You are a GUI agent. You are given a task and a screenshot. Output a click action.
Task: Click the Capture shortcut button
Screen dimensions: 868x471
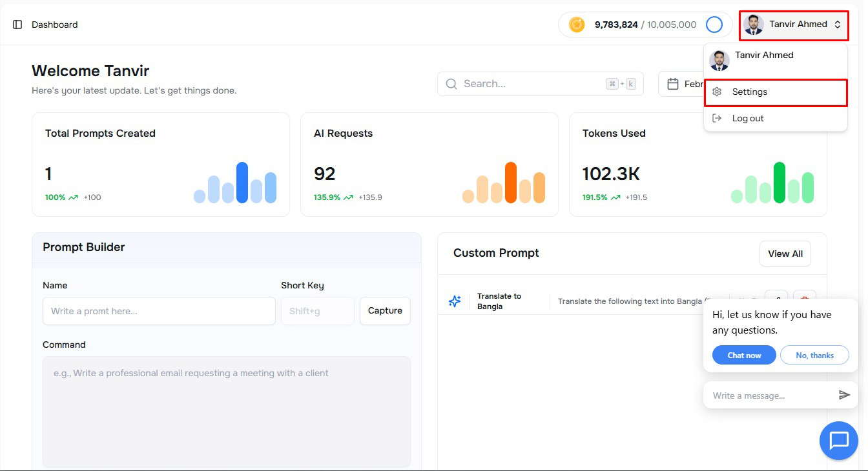coord(385,311)
